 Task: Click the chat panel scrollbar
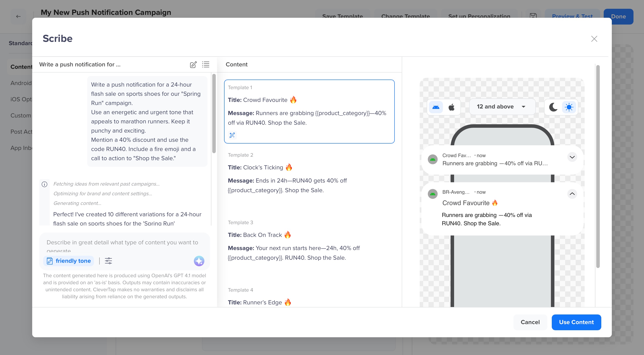[x=214, y=113]
